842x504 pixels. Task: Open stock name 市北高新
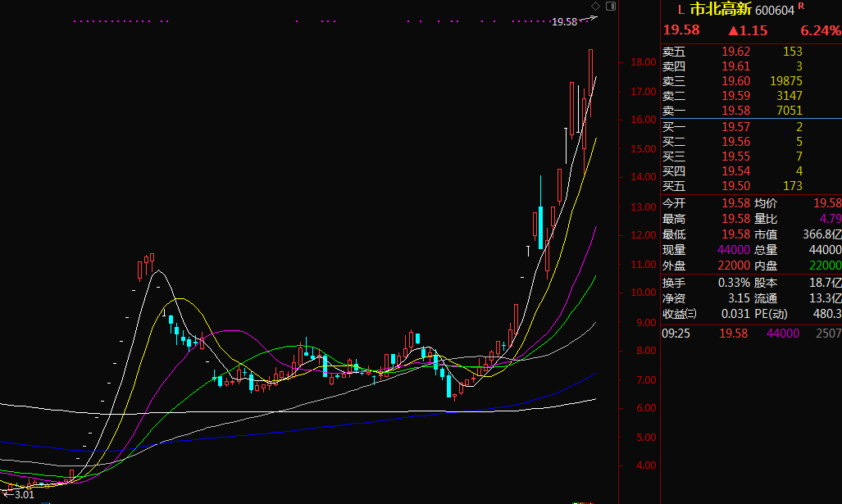[720, 9]
